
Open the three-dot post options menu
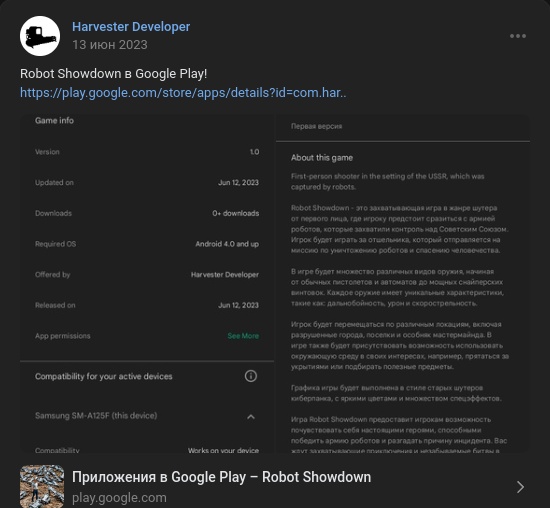tap(518, 36)
